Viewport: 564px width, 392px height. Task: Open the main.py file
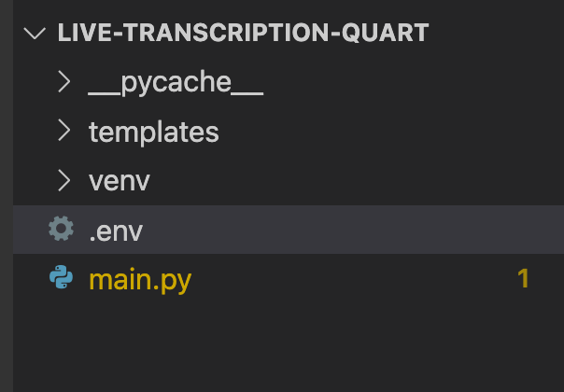140,280
